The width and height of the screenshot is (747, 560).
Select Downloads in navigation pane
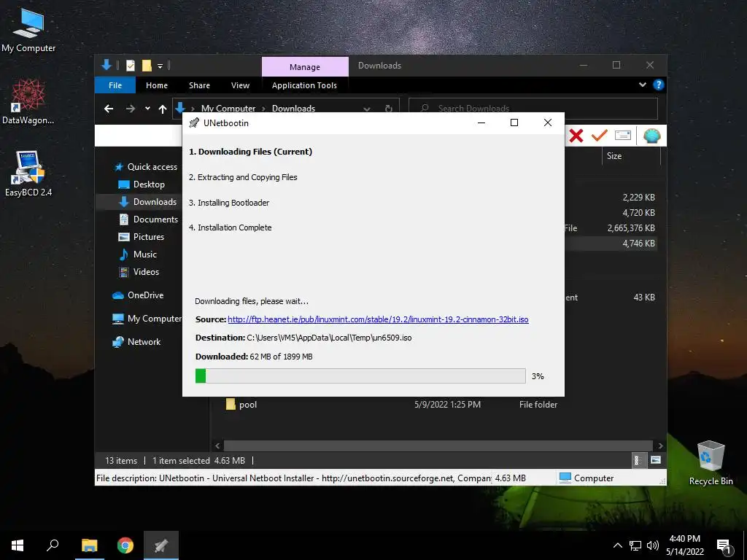tap(148, 202)
